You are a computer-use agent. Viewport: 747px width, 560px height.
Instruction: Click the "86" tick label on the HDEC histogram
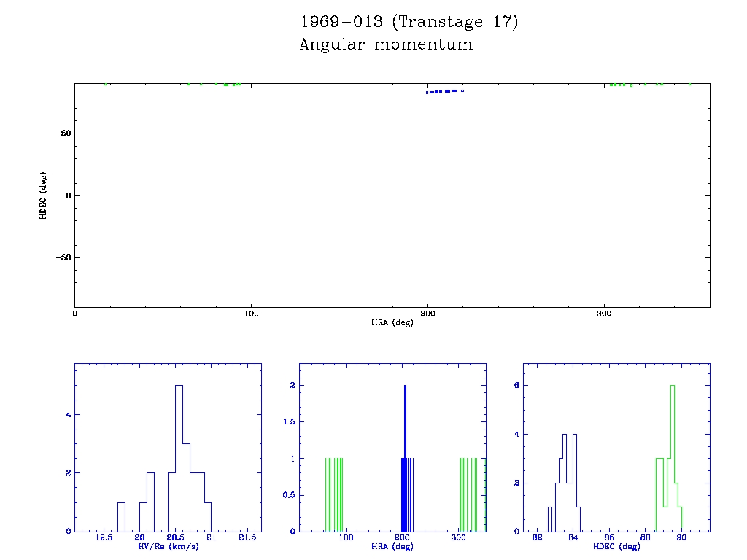[x=610, y=537]
